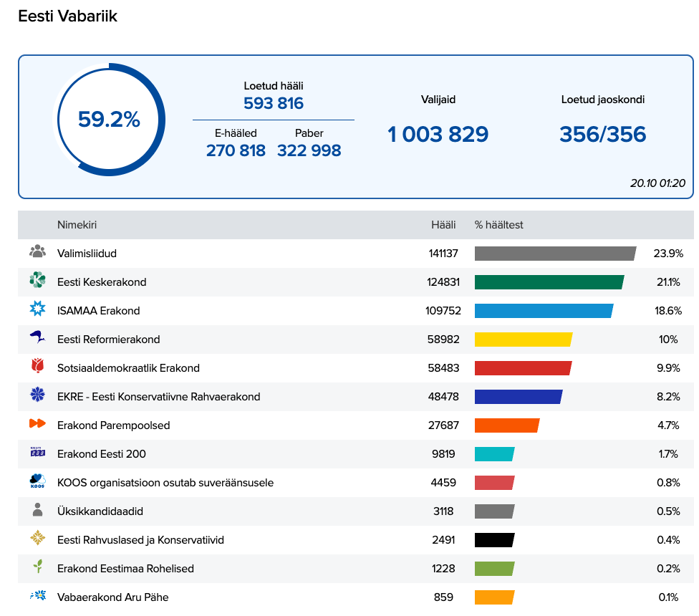Click the ISAMAA Erakond star logo

[x=37, y=309]
